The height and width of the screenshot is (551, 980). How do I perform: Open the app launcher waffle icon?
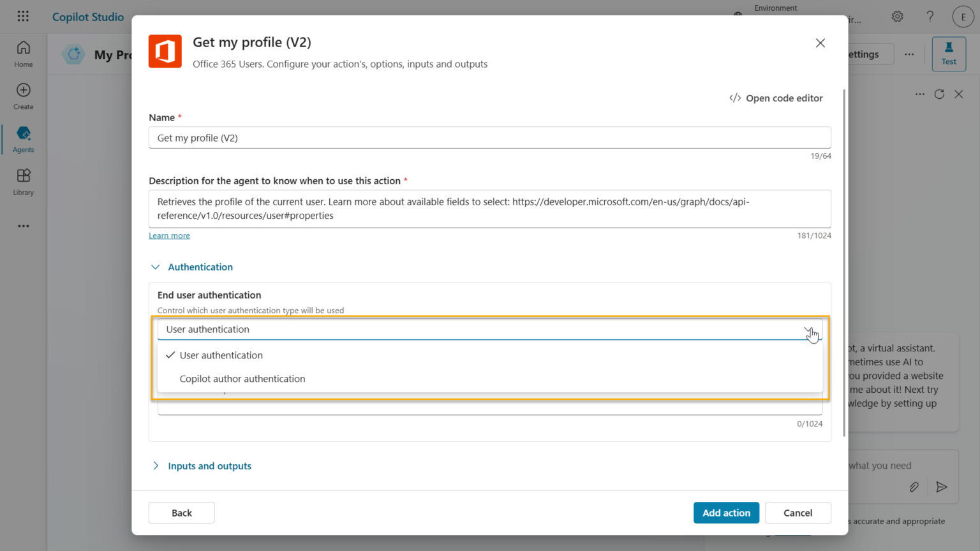[23, 16]
